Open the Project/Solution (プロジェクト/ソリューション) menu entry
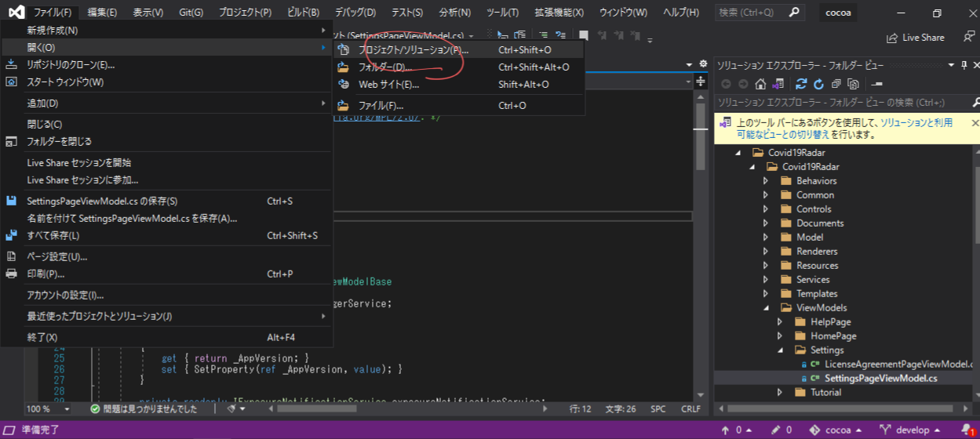980x439 pixels. pyautogui.click(x=458, y=49)
